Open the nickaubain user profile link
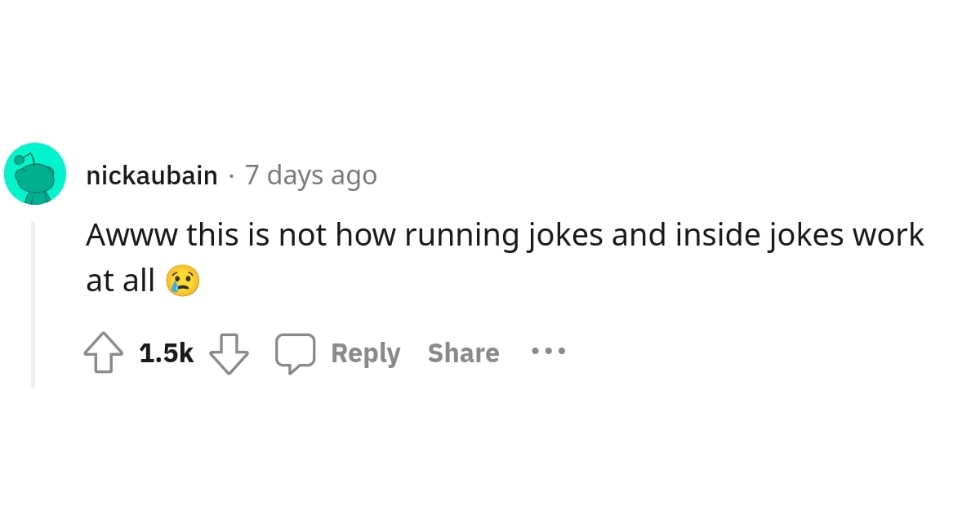 click(x=152, y=175)
